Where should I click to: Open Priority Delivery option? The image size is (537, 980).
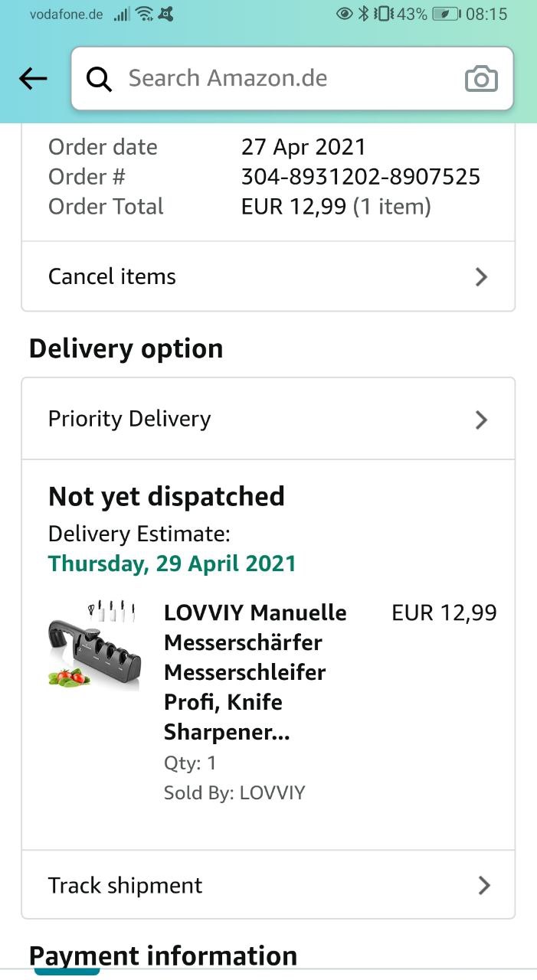click(x=129, y=419)
